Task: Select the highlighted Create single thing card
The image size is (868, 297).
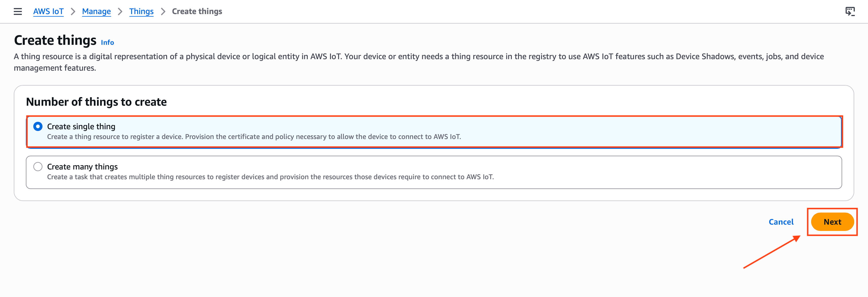Action: click(434, 132)
